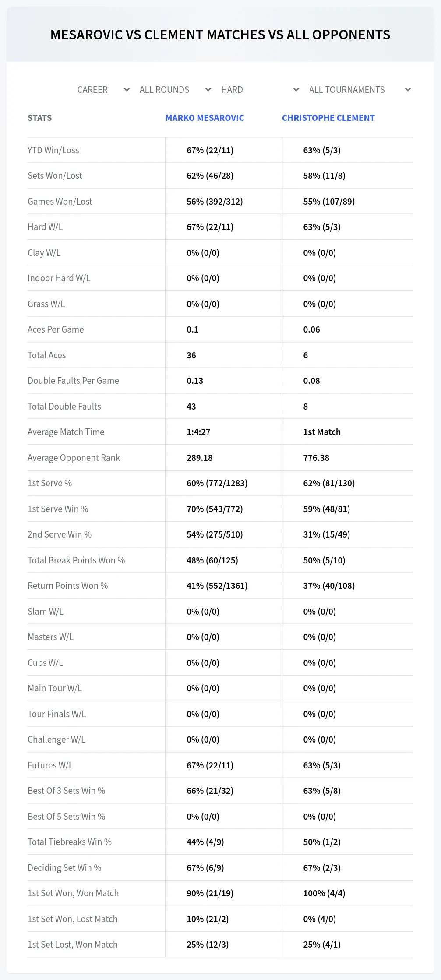Select the 1st Serve Win % row
The image size is (441, 980).
(x=220, y=509)
